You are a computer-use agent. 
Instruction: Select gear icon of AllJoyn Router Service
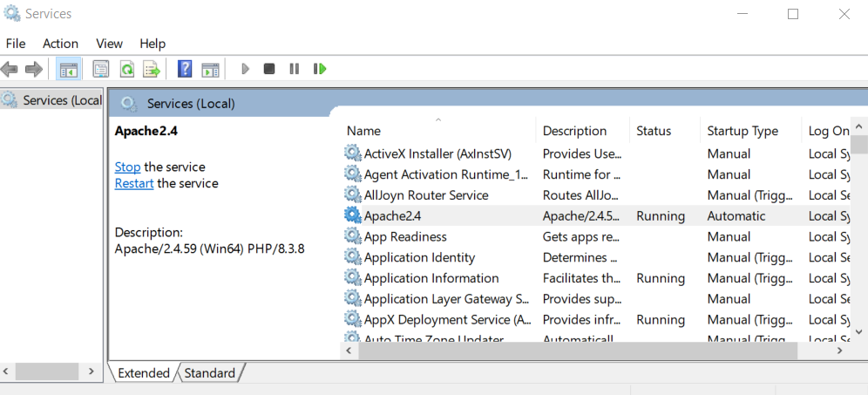click(352, 195)
